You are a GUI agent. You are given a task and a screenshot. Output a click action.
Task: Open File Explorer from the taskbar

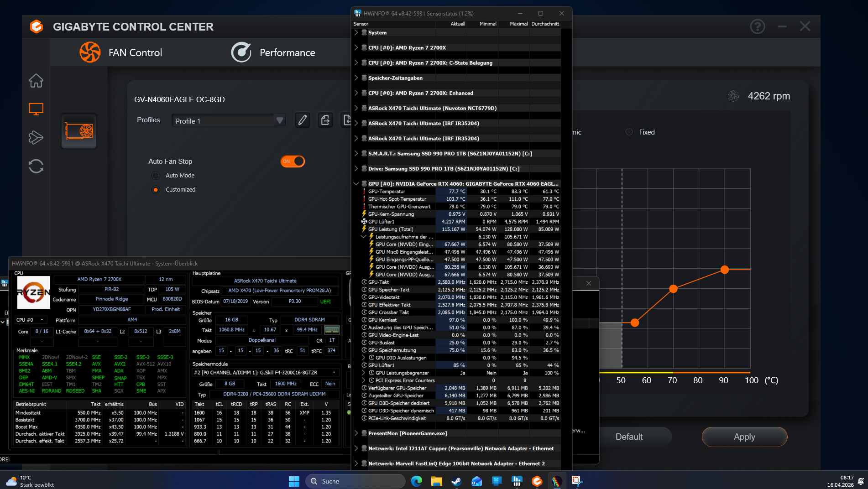tap(436, 481)
